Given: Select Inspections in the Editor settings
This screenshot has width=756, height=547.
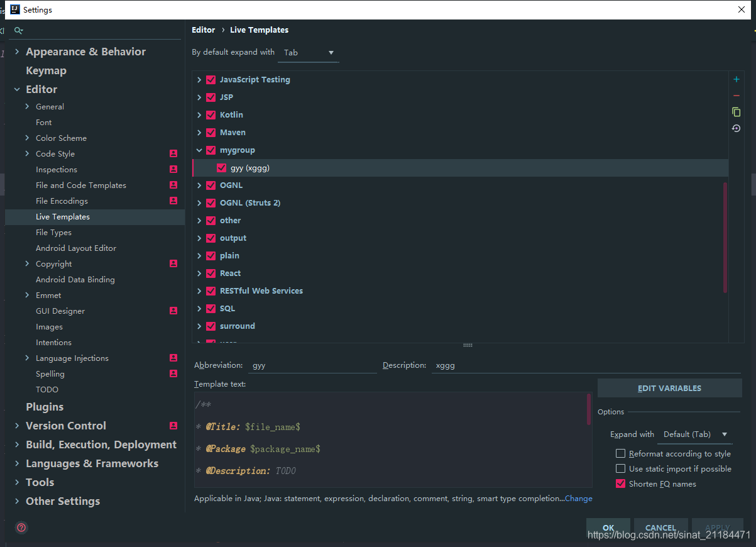Looking at the screenshot, I should 57,169.
